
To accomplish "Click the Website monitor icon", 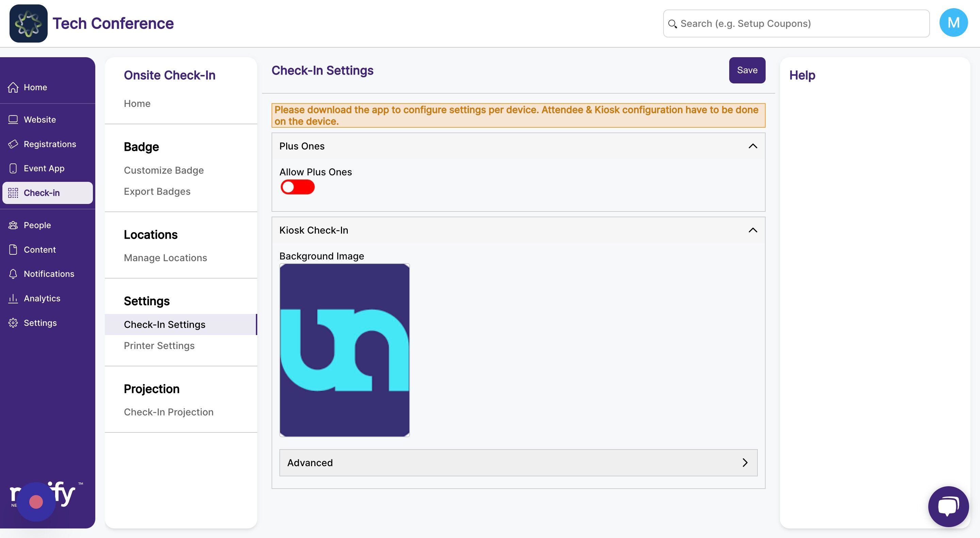I will click(x=13, y=120).
